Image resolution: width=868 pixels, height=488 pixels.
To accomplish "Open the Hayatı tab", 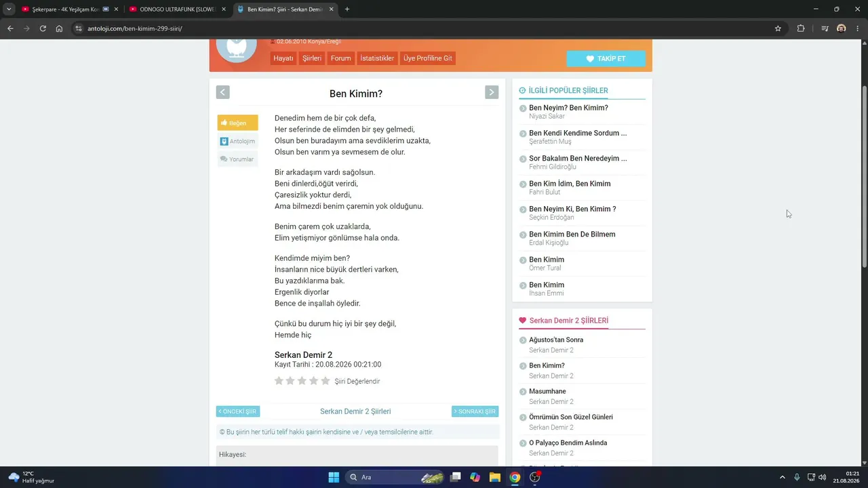I will (x=283, y=58).
